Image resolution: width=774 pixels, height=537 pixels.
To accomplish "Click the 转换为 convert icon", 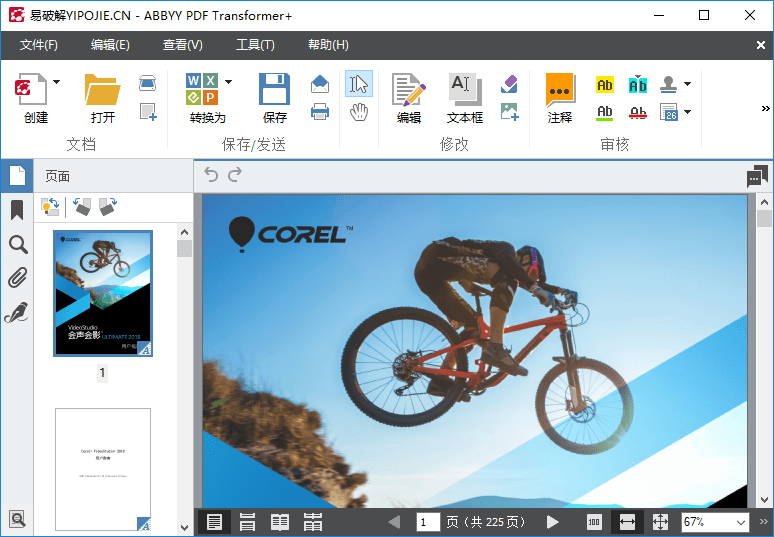I will tap(202, 89).
